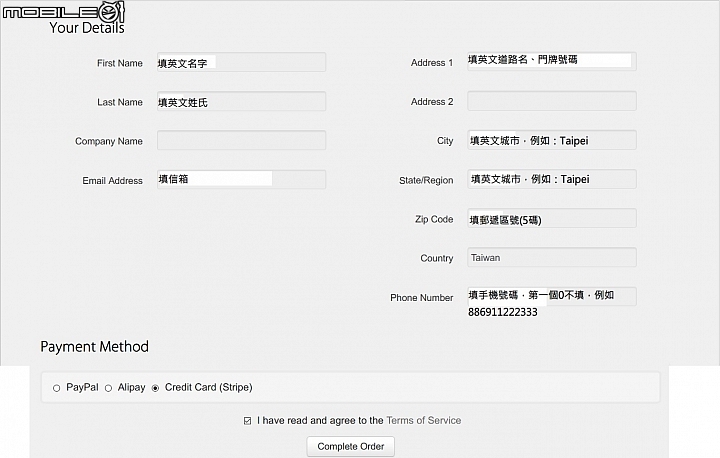Screen dimensions: 720x458
Task: Open the Terms of Service link
Action: pyautogui.click(x=423, y=420)
